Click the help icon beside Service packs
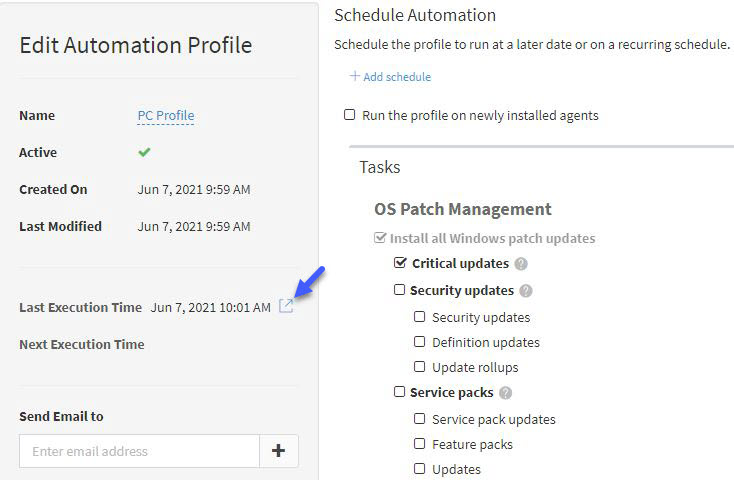The image size is (734, 480). [506, 392]
